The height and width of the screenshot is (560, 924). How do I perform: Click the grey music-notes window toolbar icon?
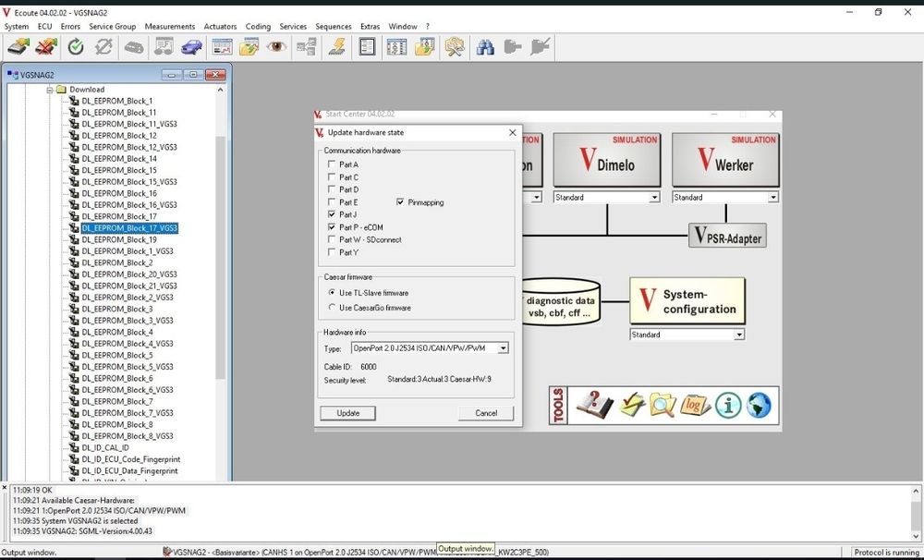pos(164,46)
